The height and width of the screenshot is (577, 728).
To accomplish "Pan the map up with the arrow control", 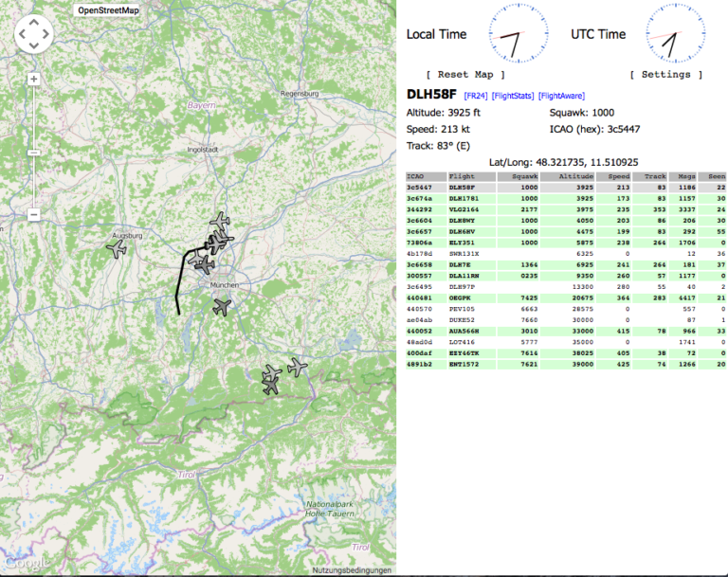I will coord(34,22).
